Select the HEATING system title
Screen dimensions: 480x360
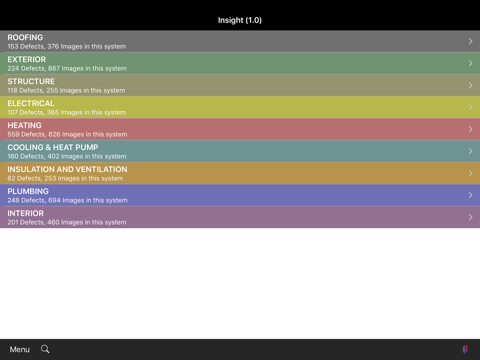25,125
